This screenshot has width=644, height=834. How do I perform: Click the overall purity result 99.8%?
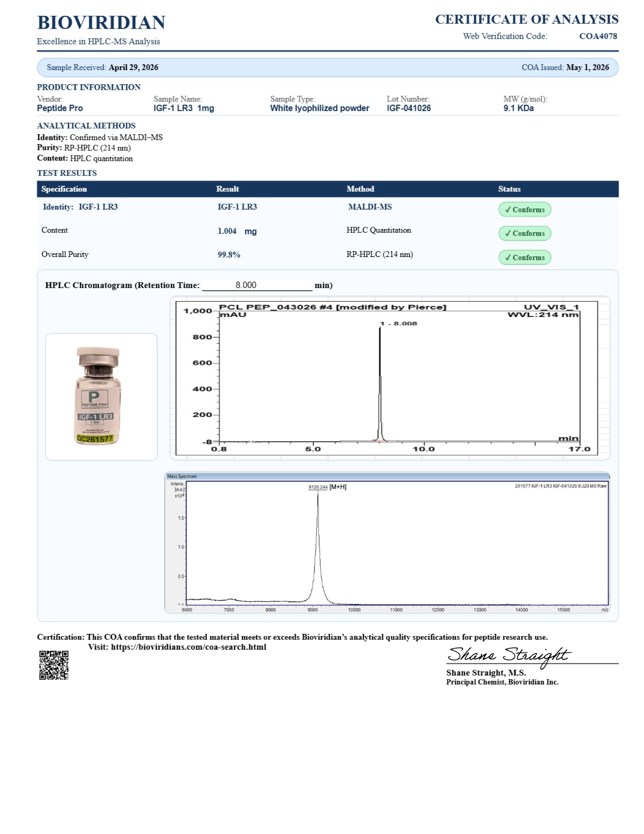coord(229,255)
